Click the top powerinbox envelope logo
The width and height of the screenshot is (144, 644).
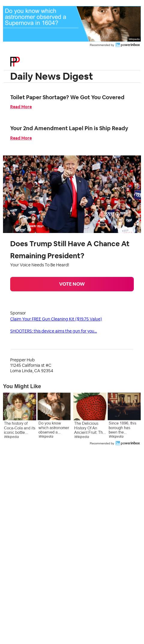coord(118,45)
